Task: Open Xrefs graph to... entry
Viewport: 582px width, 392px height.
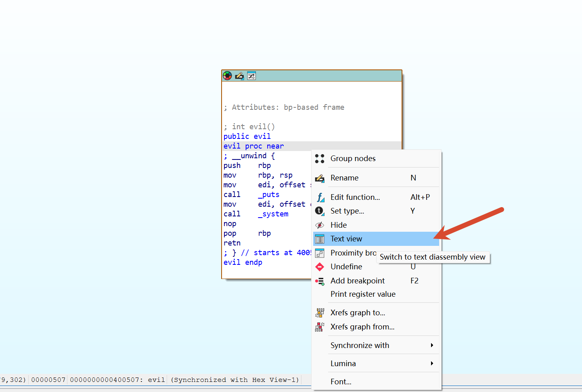Action: pyautogui.click(x=376, y=313)
